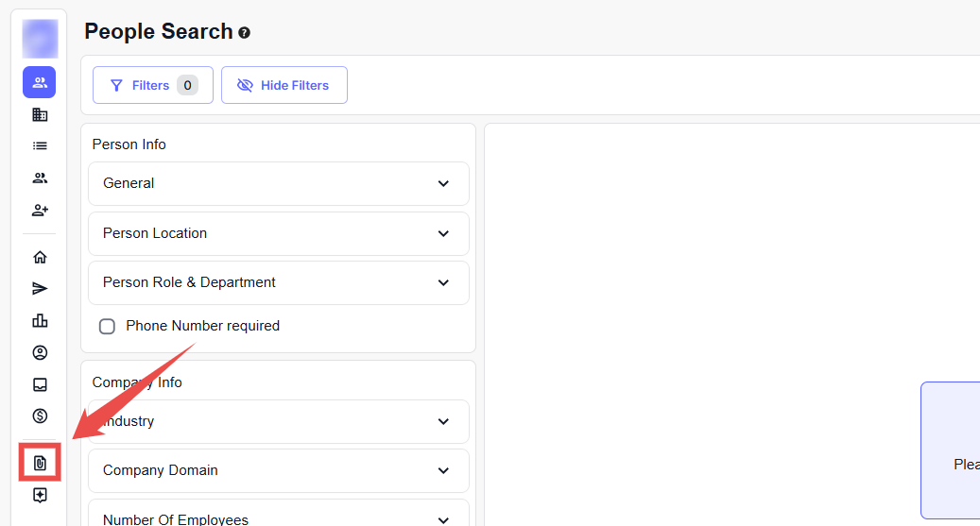The height and width of the screenshot is (526, 980).
Task: Expand the General filter section
Action: coord(278,183)
